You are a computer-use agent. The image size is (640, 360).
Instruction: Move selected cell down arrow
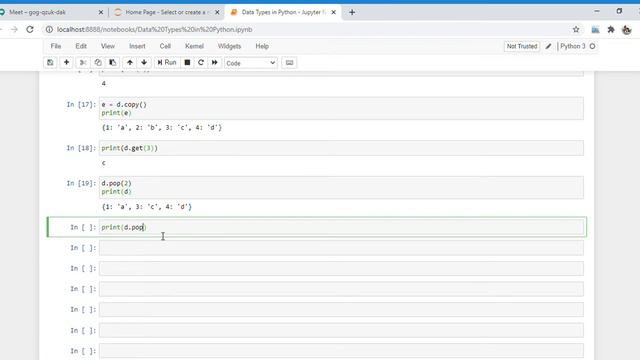click(x=144, y=62)
